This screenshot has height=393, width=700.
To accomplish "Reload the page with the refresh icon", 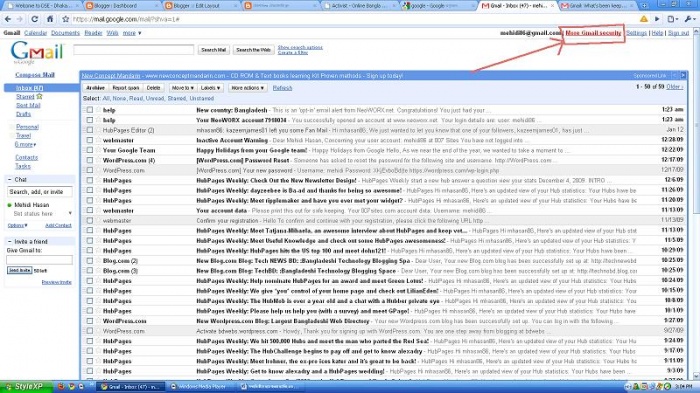I will [35, 19].
